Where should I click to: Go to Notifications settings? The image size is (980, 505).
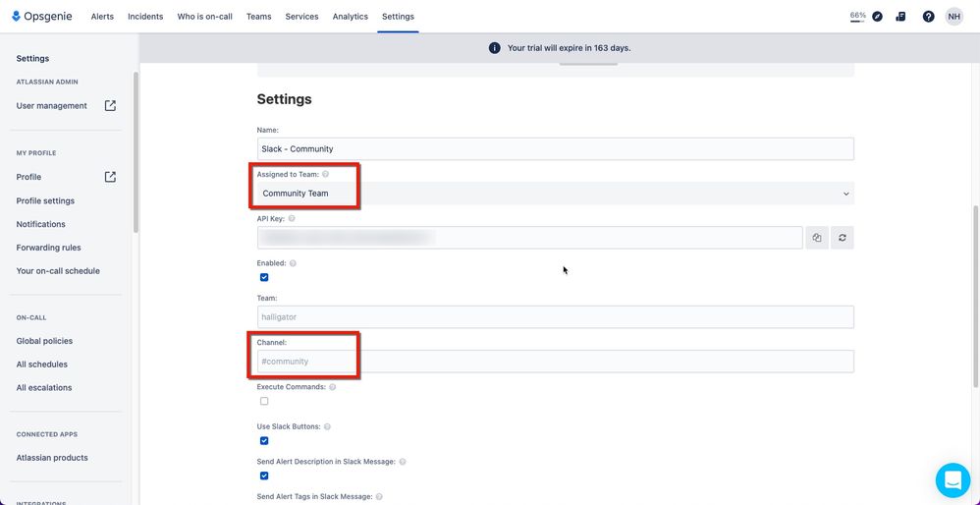pos(40,224)
